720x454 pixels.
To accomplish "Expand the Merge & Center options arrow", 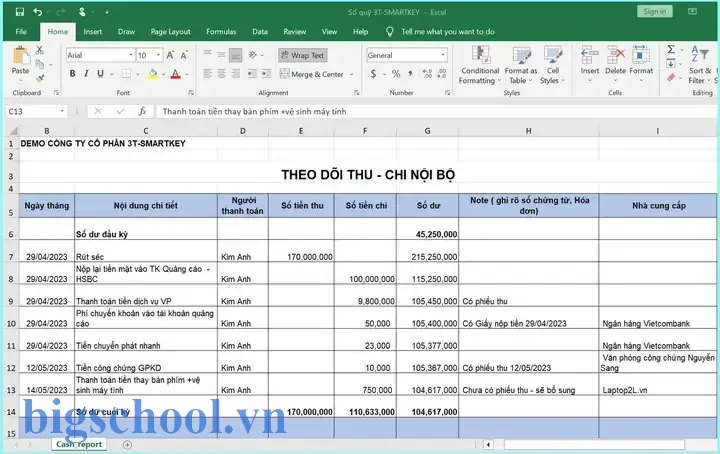I will [x=351, y=74].
